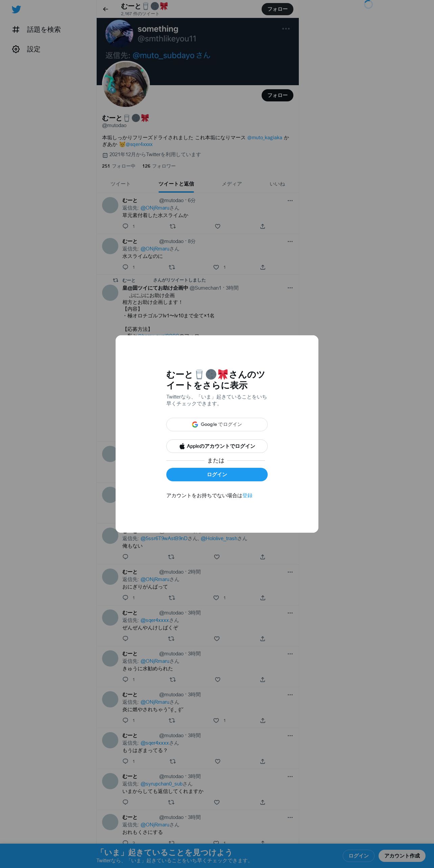Select the ツイート tab
The height and width of the screenshot is (868, 434).
tap(120, 184)
